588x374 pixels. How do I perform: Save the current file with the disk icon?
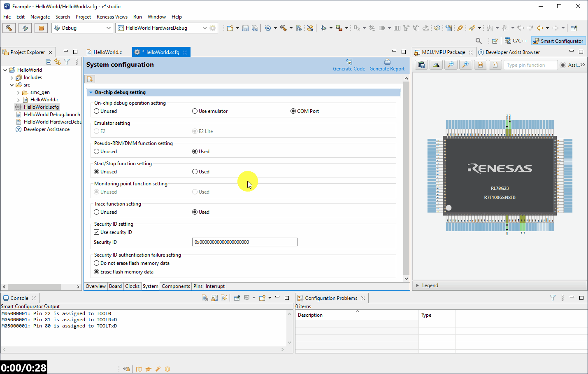[246, 28]
